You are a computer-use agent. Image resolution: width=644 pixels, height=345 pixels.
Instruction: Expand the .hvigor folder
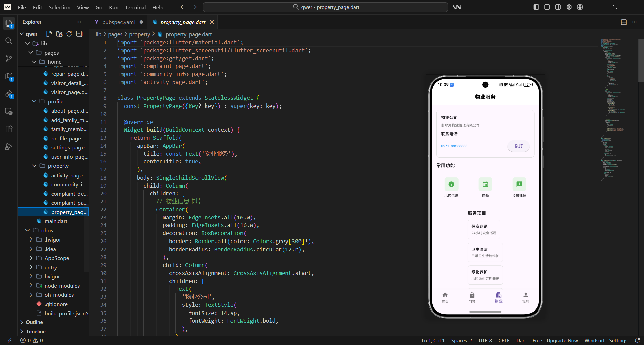(31, 239)
